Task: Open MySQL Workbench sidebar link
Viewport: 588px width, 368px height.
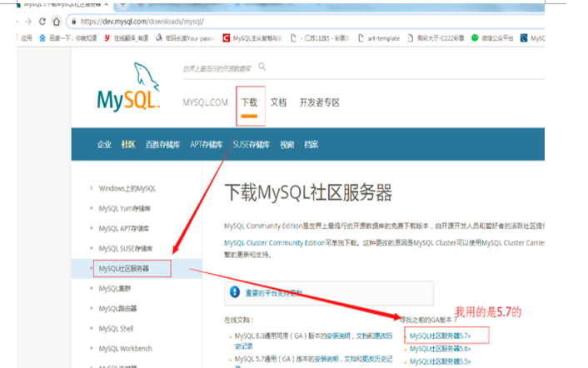Action: (x=126, y=349)
